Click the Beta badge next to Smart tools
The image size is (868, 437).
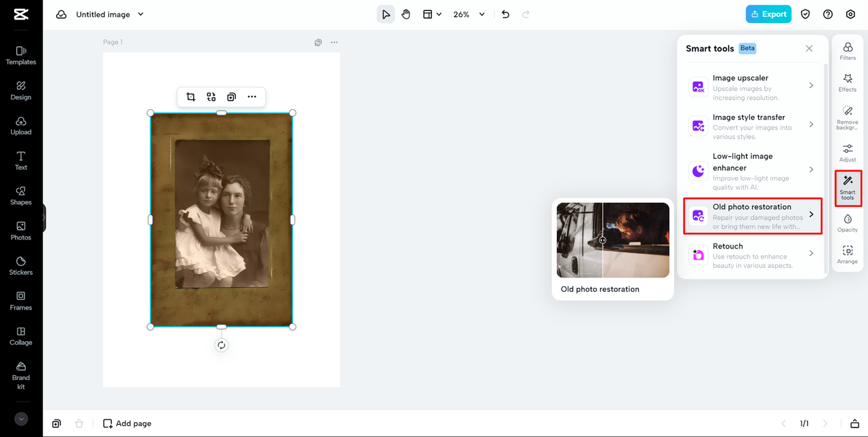point(747,48)
